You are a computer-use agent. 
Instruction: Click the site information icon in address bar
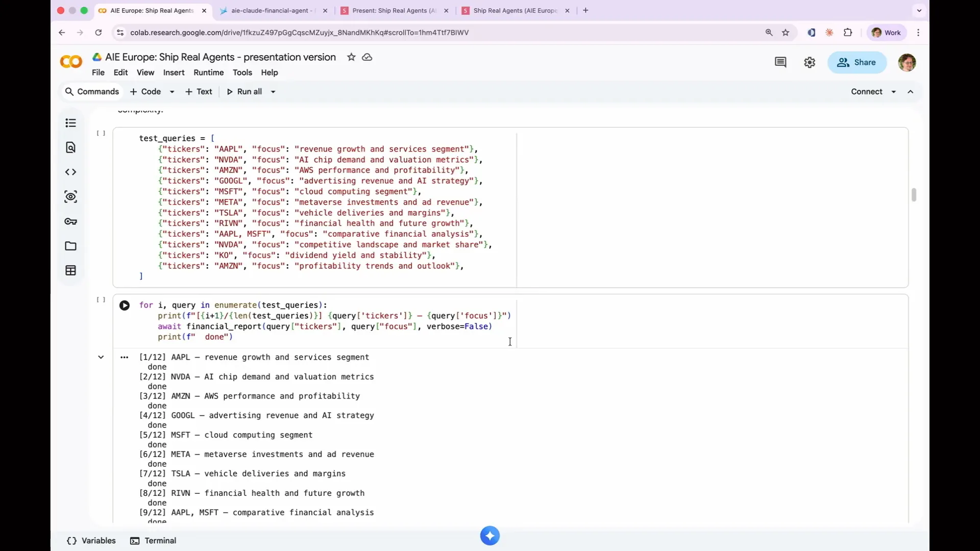[120, 33]
